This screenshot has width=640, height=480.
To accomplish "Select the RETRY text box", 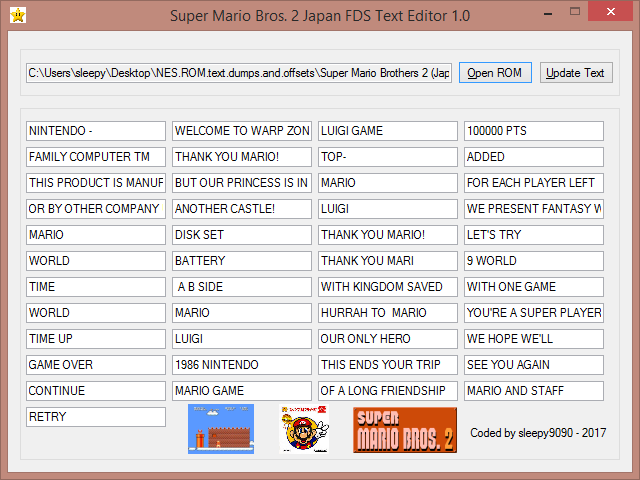I will pyautogui.click(x=96, y=417).
